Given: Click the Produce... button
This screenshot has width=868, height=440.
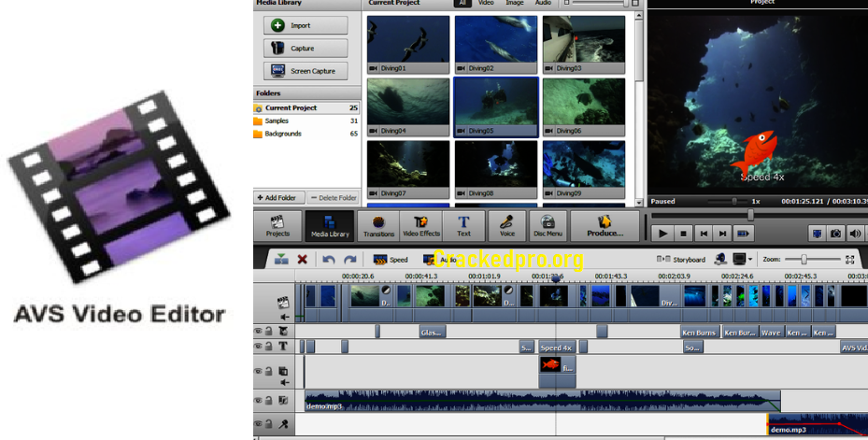Looking at the screenshot, I should pyautogui.click(x=605, y=226).
